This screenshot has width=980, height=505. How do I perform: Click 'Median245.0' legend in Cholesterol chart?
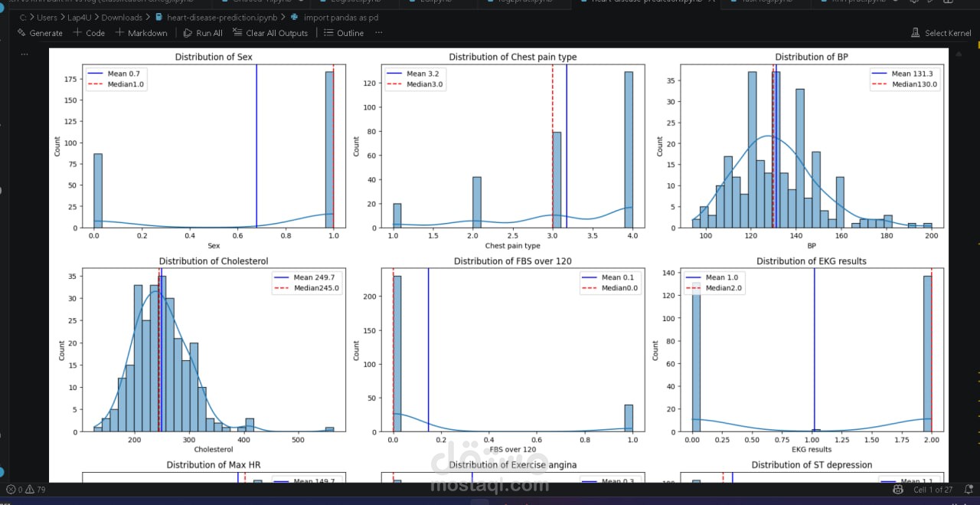pos(316,288)
